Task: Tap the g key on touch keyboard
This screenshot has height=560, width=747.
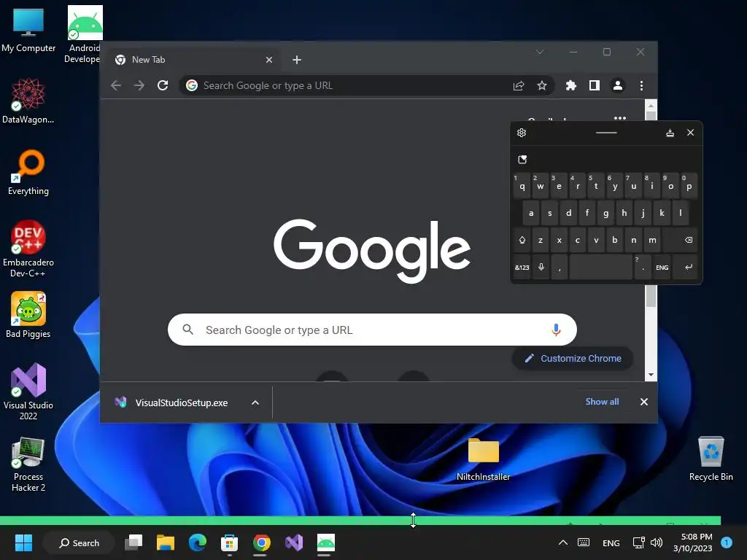Action: pos(605,213)
